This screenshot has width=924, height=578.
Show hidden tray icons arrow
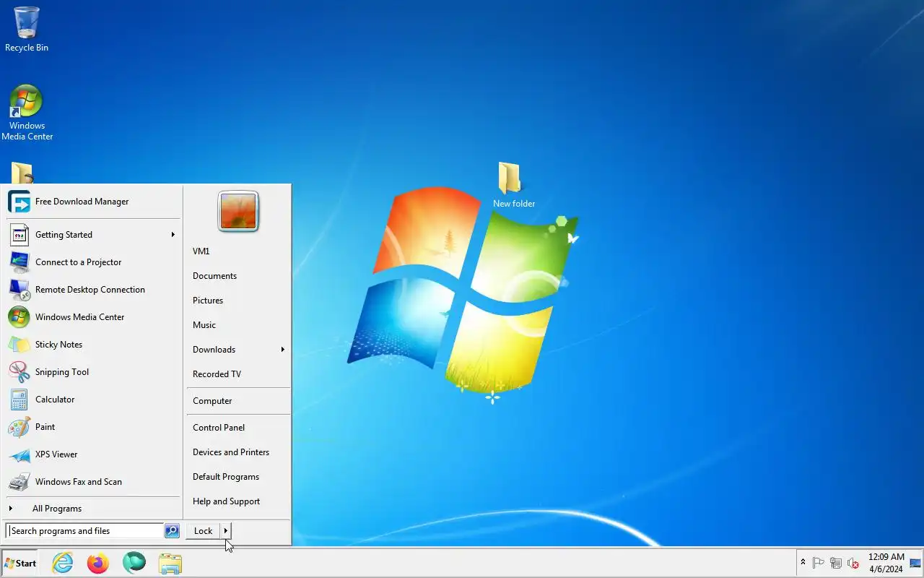click(x=803, y=563)
